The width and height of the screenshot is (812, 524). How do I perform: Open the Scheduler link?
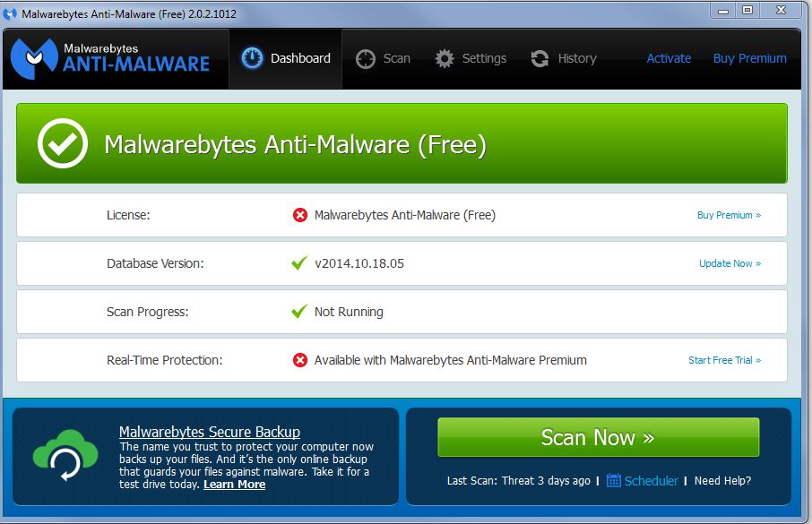coord(651,481)
